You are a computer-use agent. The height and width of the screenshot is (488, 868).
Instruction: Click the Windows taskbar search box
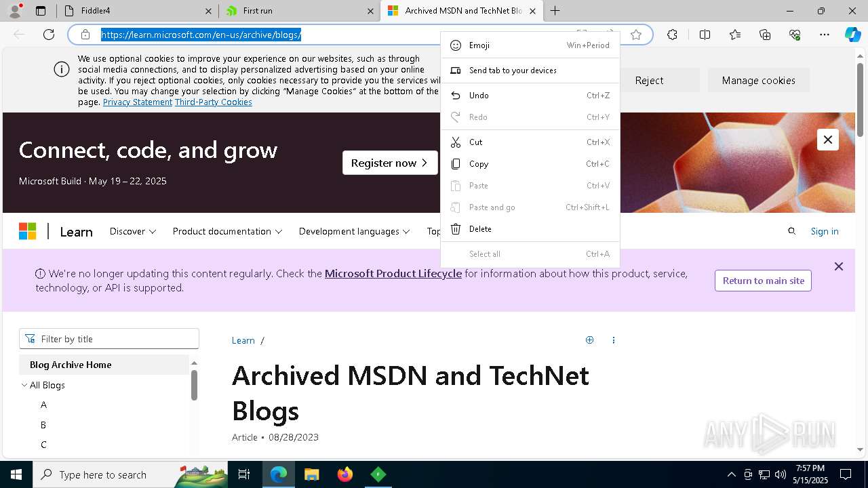[130, 474]
